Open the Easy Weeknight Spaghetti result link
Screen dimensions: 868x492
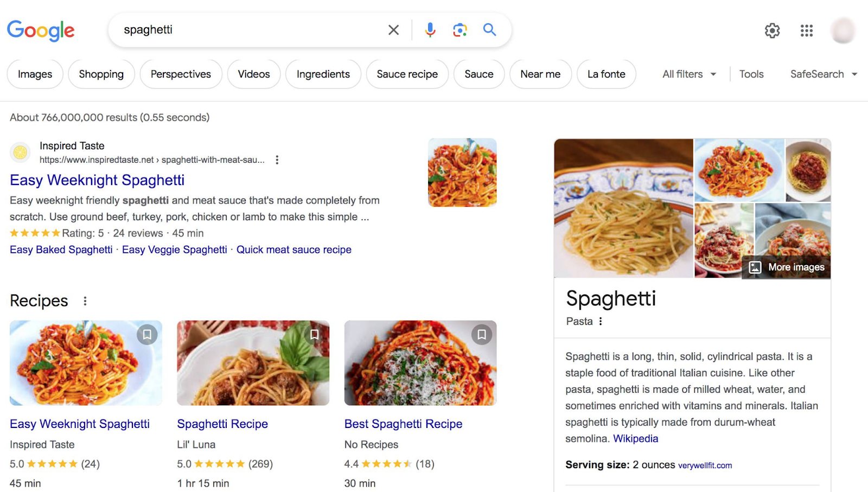[97, 180]
